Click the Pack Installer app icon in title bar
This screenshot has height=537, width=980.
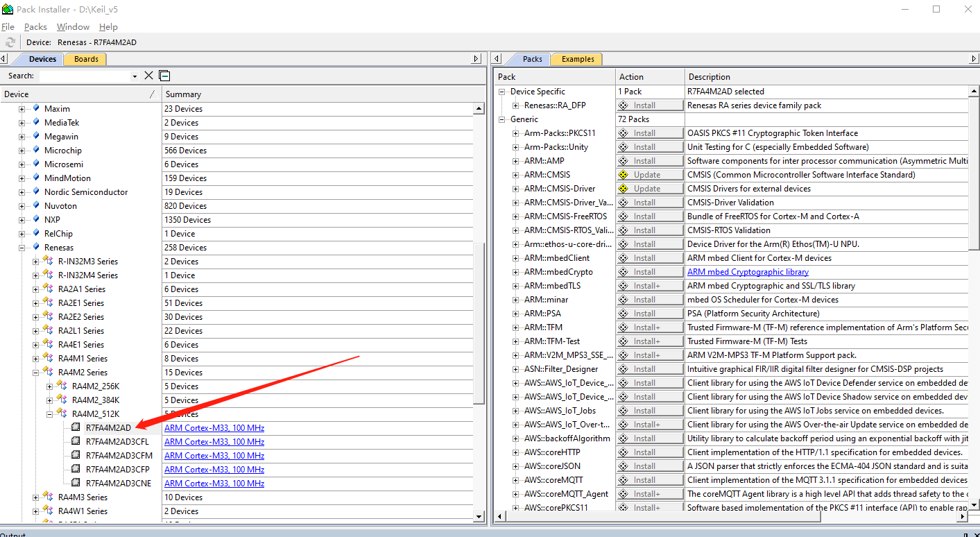tap(8, 10)
